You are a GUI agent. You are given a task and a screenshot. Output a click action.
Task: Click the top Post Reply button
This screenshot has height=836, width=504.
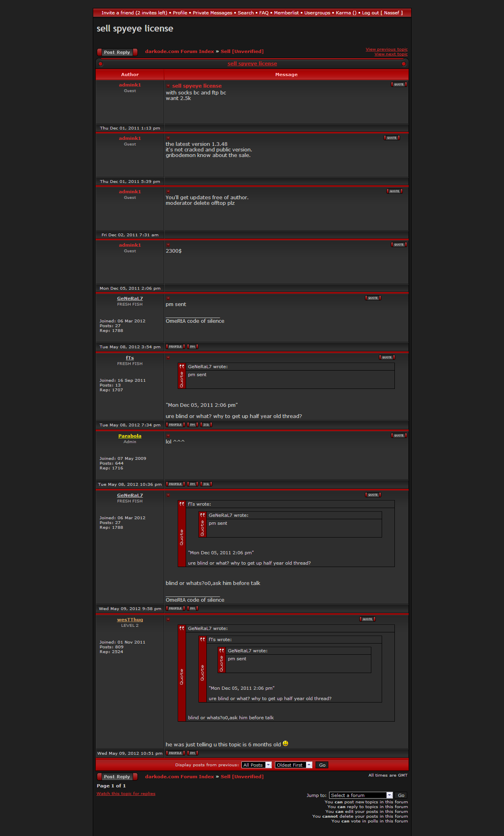(117, 52)
